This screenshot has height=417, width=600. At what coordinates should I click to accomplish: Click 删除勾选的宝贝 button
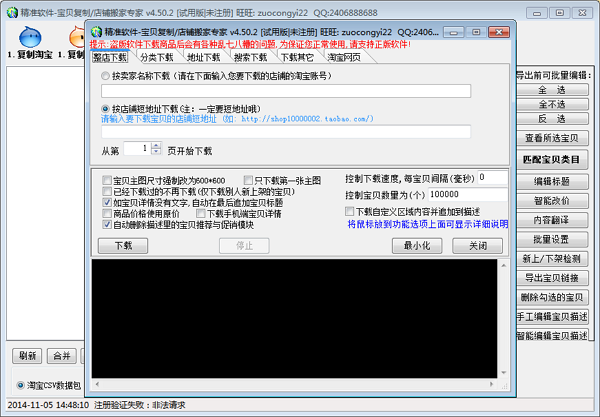(x=552, y=297)
